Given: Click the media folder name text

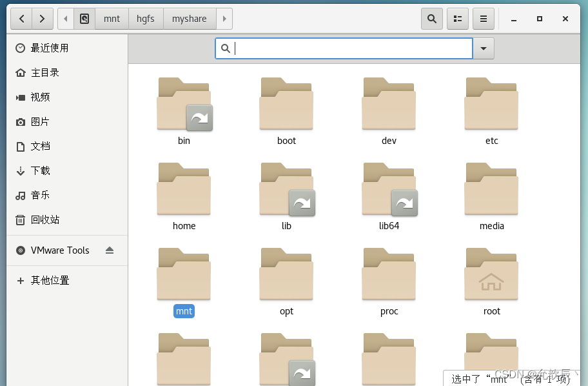Looking at the screenshot, I should [x=492, y=226].
